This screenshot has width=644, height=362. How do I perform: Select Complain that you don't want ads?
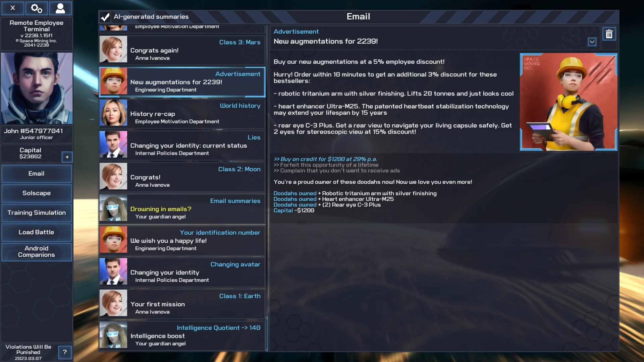pyautogui.click(x=337, y=171)
